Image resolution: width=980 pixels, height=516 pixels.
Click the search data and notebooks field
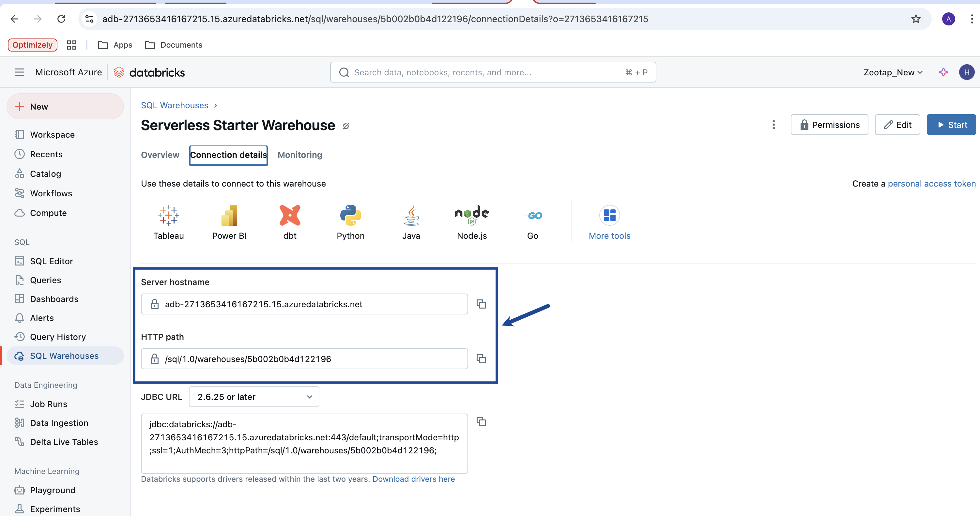pos(487,72)
